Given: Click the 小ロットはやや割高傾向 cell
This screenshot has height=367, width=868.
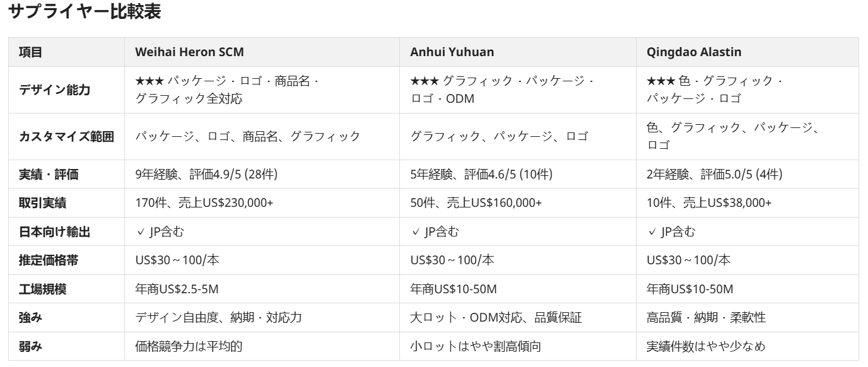Looking at the screenshot, I should click(x=476, y=346).
